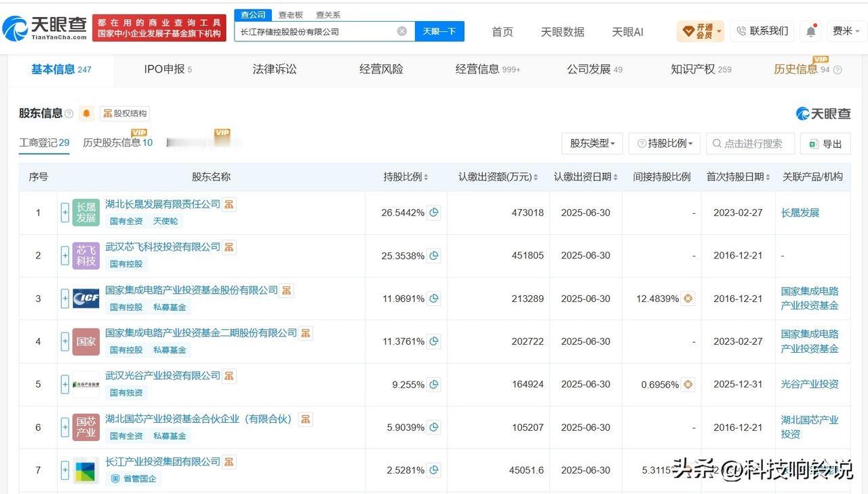Open the 股东类型 filter dropdown
Image resolution: width=868 pixels, height=494 pixels.
592,143
